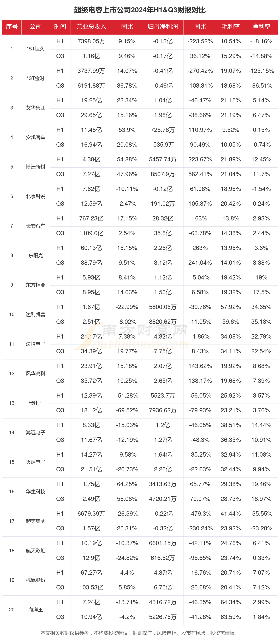Click company name 风华高科

click(35, 373)
